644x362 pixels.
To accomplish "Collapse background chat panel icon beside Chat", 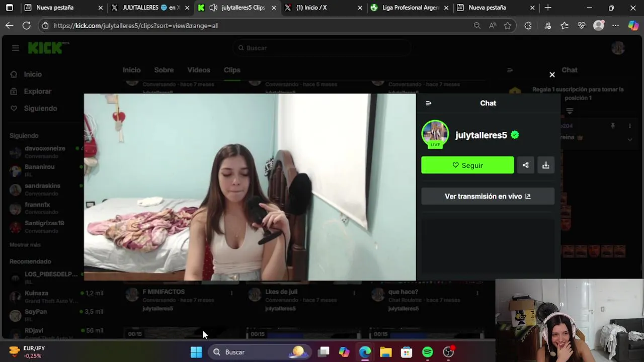I will point(510,70).
